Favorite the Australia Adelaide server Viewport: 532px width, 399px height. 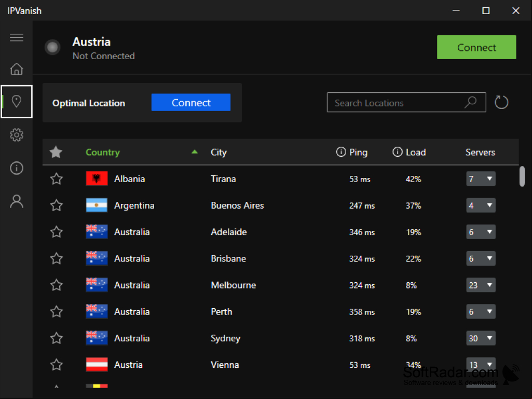pyautogui.click(x=57, y=232)
